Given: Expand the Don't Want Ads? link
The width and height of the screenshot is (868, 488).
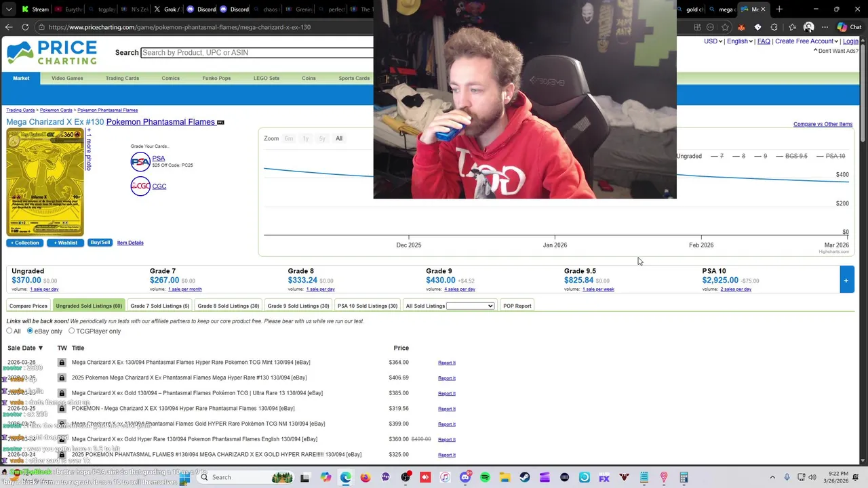Looking at the screenshot, I should tap(835, 51).
